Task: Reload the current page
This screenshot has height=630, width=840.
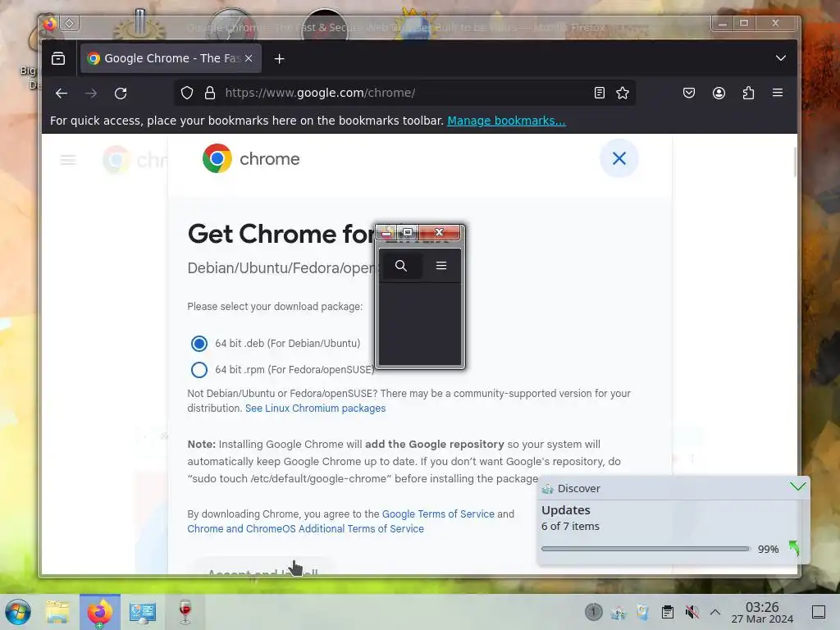Action: click(x=121, y=94)
